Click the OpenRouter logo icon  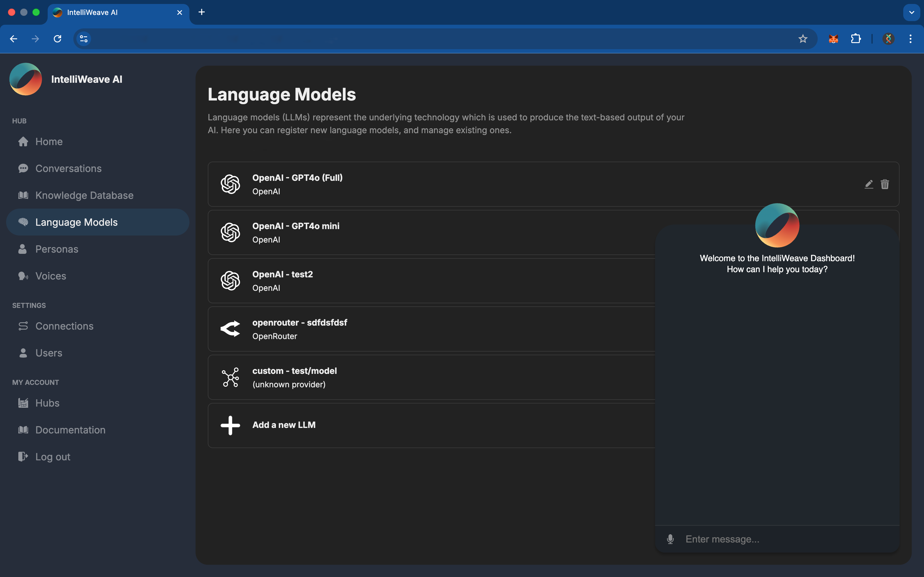(x=230, y=329)
